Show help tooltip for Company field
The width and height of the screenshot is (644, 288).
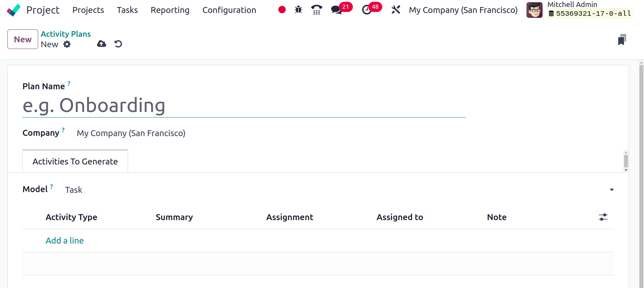[x=63, y=130]
